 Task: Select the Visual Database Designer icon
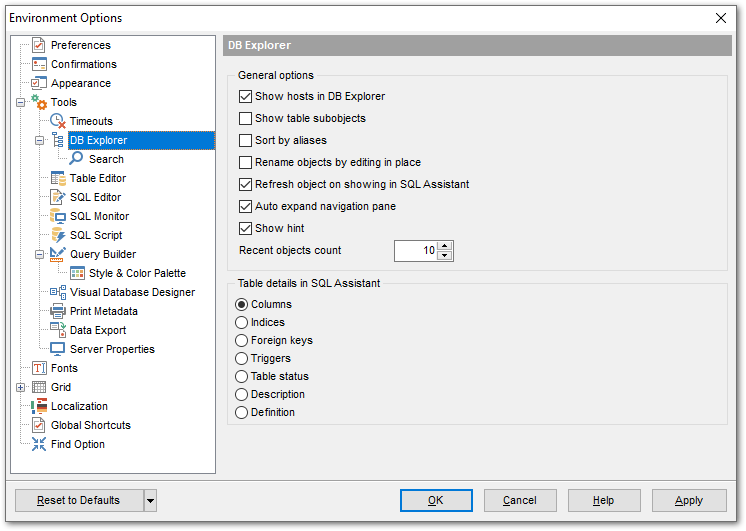pyautogui.click(x=58, y=292)
